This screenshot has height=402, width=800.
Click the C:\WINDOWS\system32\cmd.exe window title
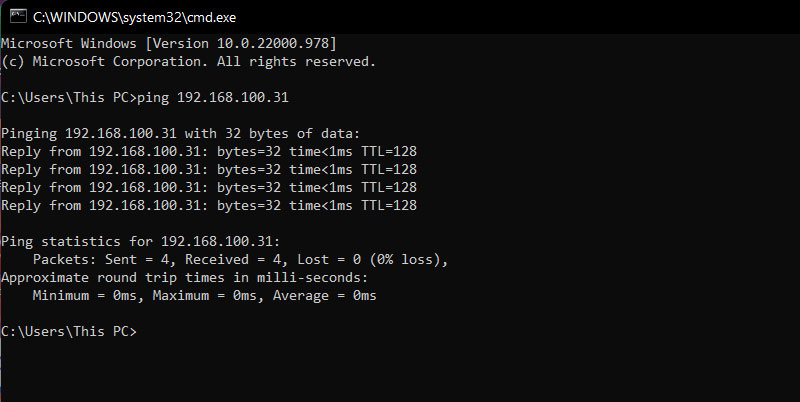click(135, 17)
